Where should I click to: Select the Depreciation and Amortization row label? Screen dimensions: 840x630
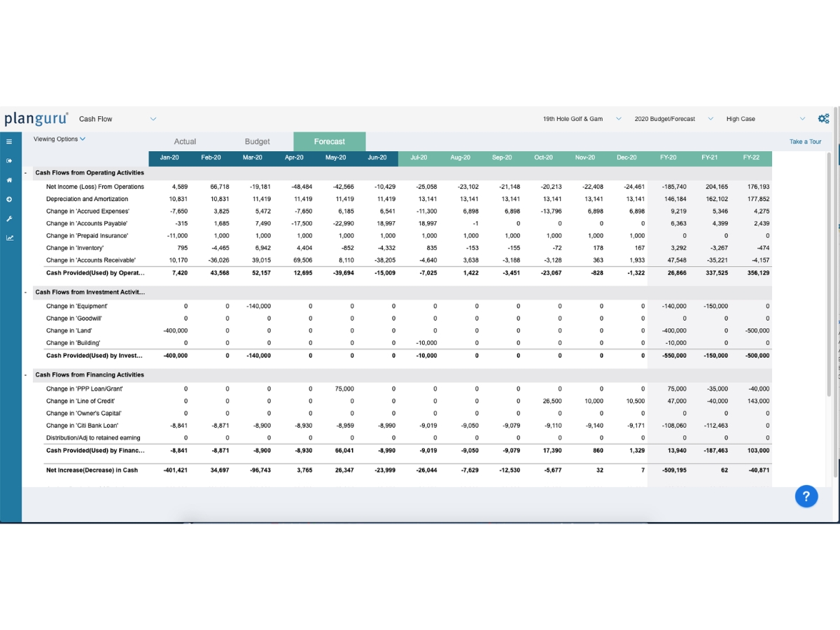87,199
